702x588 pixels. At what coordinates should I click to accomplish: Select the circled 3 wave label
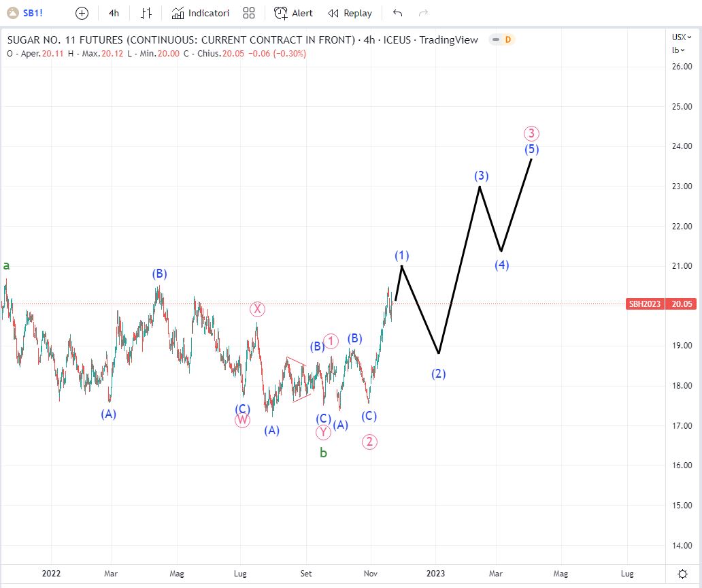pyautogui.click(x=531, y=133)
